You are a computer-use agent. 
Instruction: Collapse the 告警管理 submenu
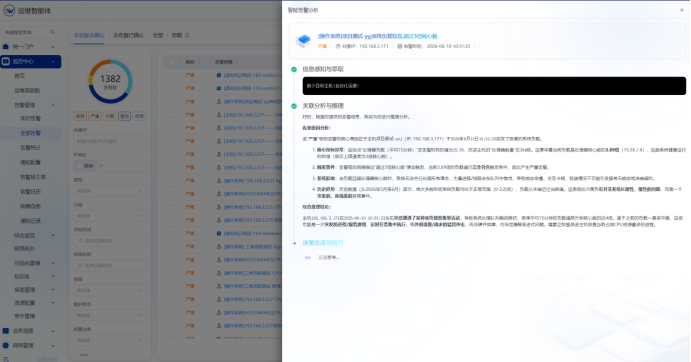pyautogui.click(x=53, y=105)
